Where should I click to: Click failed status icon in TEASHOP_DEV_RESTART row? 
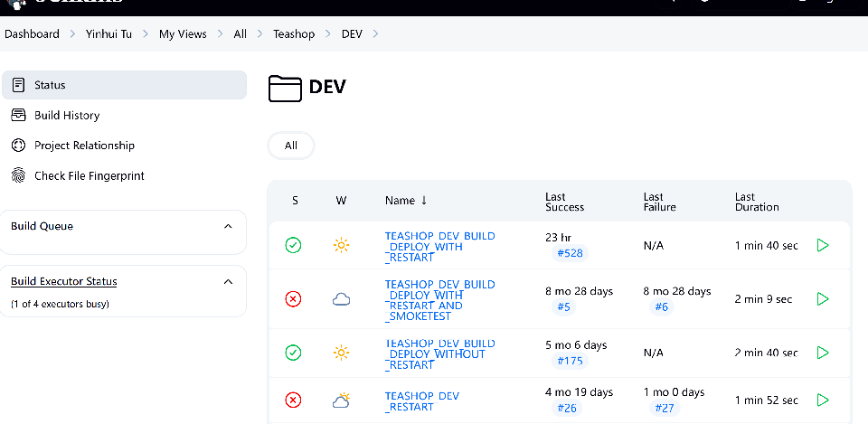point(293,400)
